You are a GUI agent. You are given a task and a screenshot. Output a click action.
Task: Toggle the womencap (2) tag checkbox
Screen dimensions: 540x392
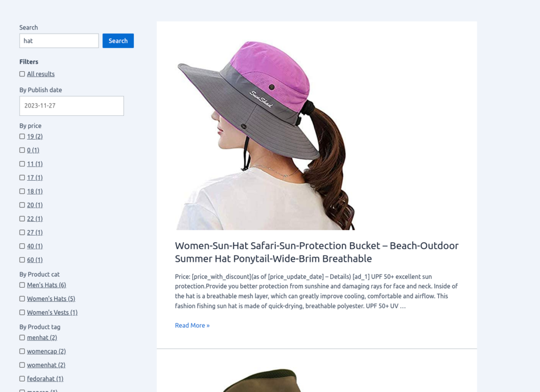tap(22, 351)
